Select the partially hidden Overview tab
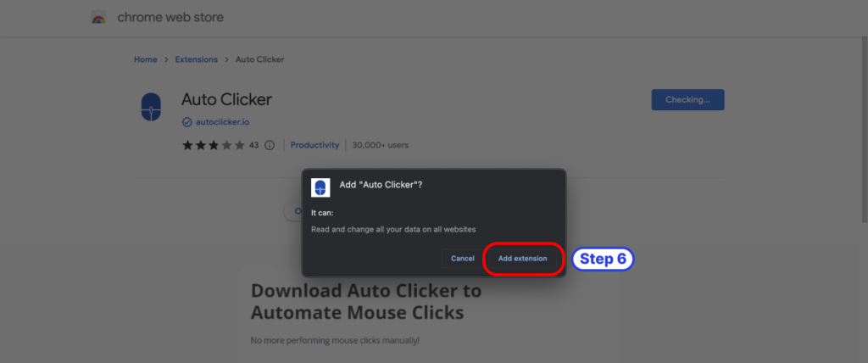Image resolution: width=868 pixels, height=363 pixels. pos(292,210)
